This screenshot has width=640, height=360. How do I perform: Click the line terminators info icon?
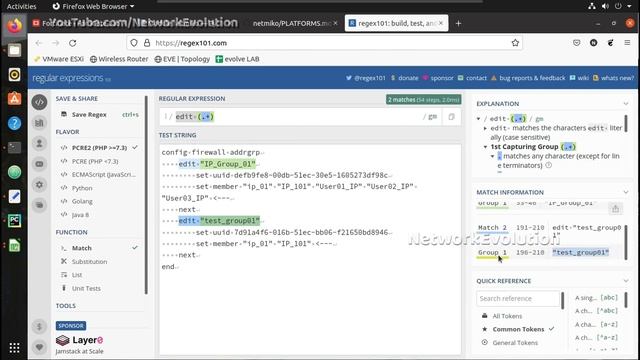pyautogui.click(x=549, y=165)
